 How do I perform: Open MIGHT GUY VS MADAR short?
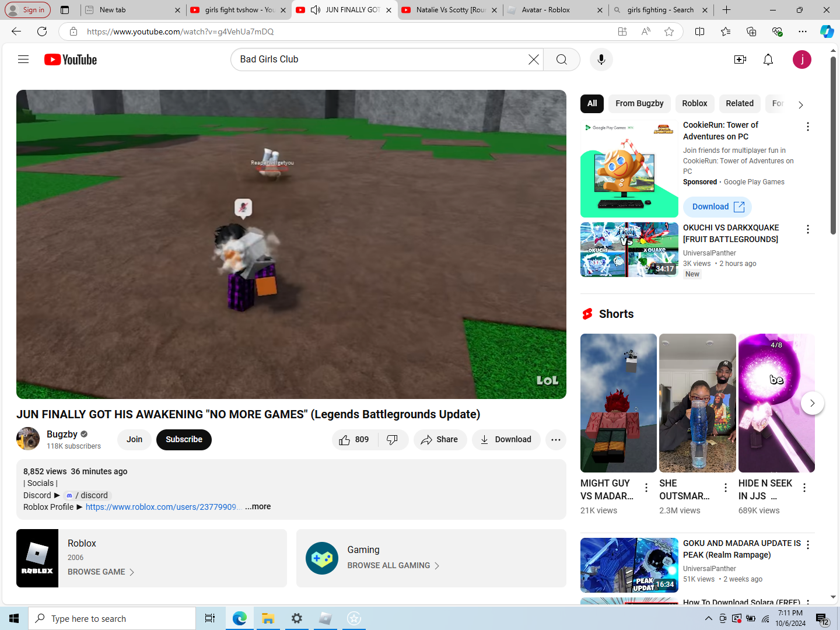(618, 403)
